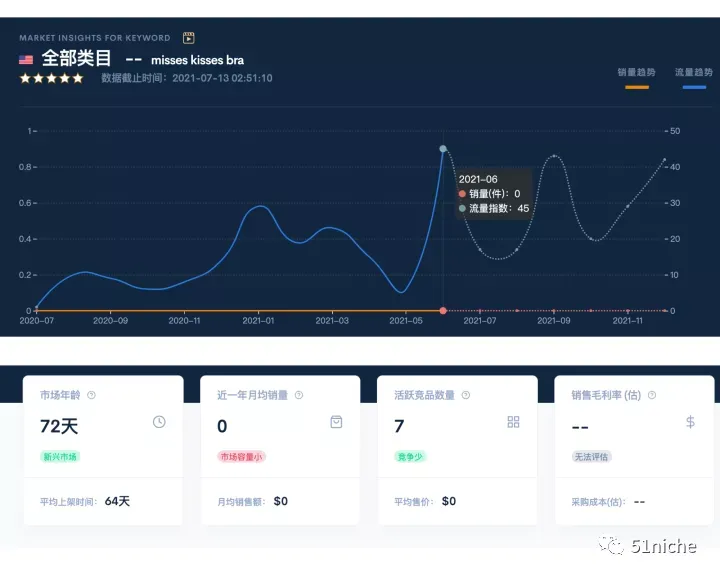Image resolution: width=720 pixels, height=576 pixels.
Task: Click the active competitor count 7
Action: pyautogui.click(x=399, y=426)
